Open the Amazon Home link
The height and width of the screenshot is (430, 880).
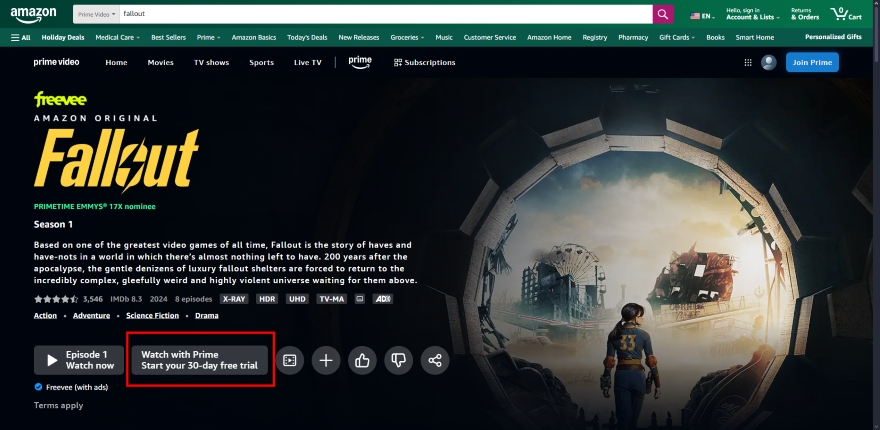coord(549,38)
